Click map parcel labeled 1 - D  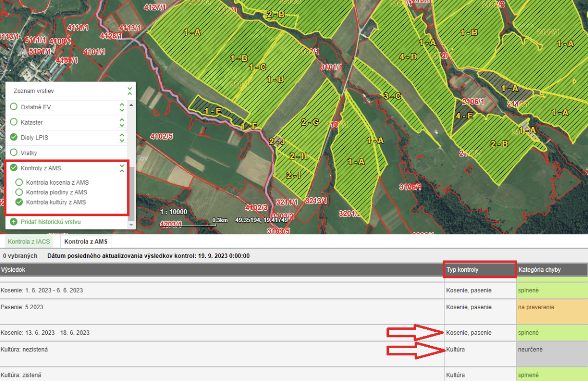tap(275, 79)
